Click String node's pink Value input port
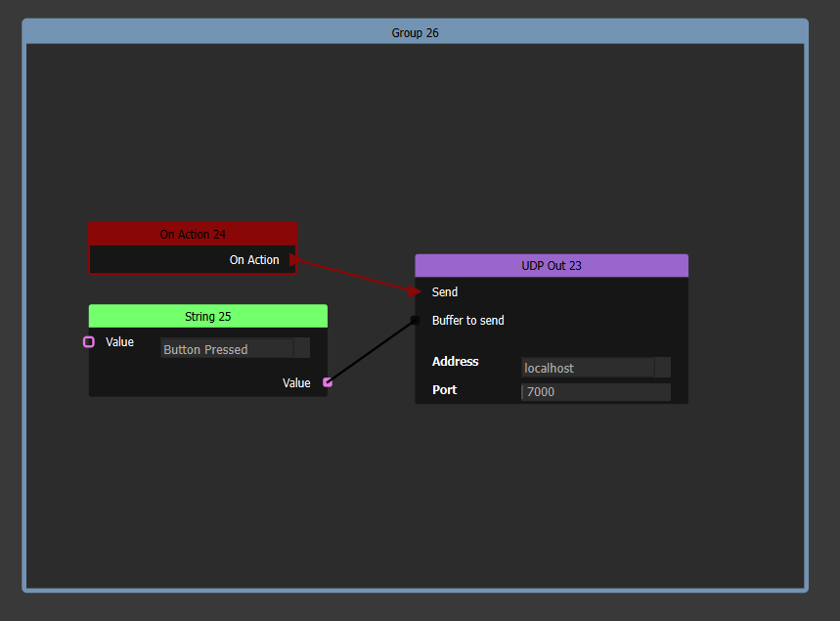The image size is (840, 621). (x=89, y=342)
